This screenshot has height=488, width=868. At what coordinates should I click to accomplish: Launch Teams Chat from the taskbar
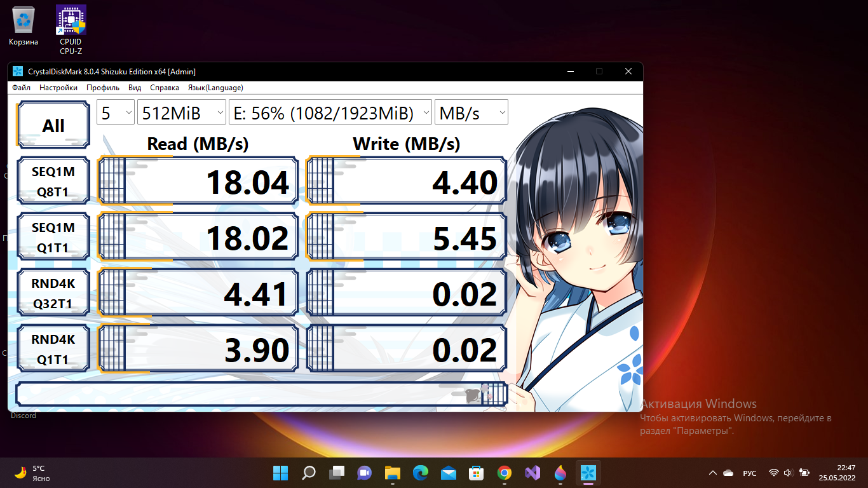[365, 473]
